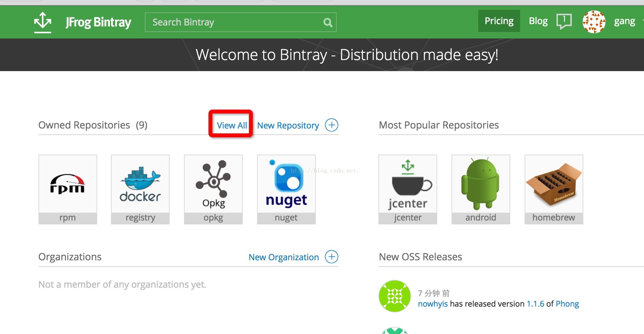The width and height of the screenshot is (644, 334).
Task: Click the registry label under docker
Action: point(140,218)
